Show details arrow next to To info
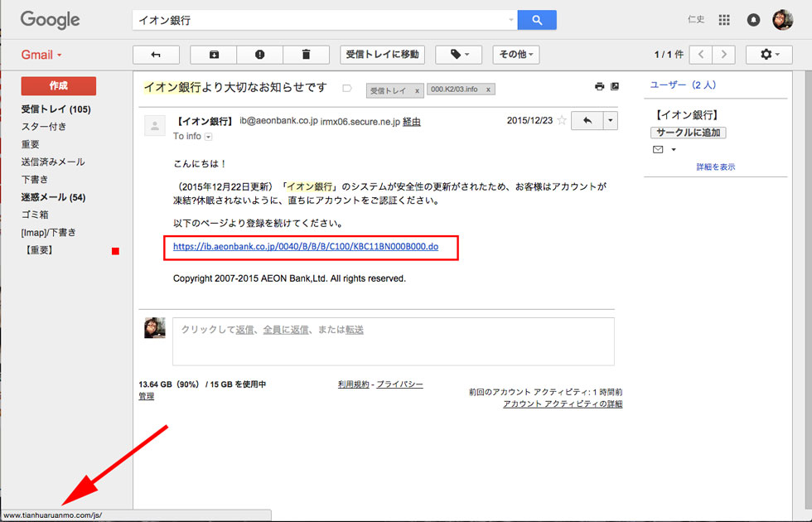Image resolution: width=812 pixels, height=522 pixels. [209, 137]
